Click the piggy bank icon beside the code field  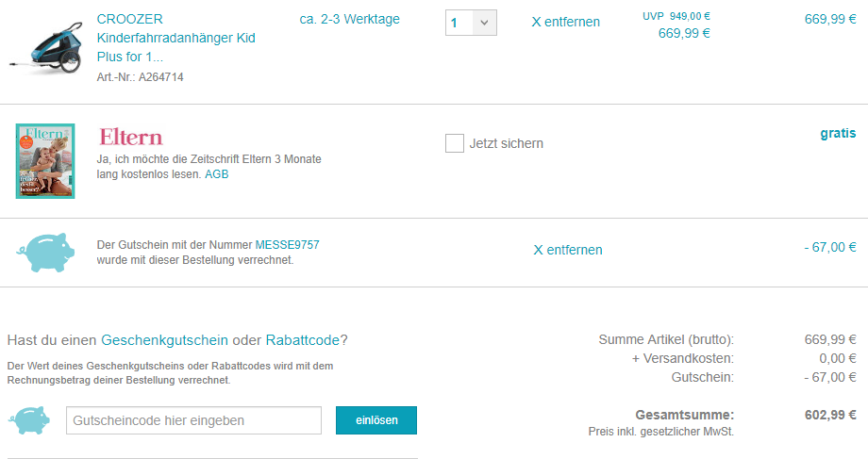(30, 420)
